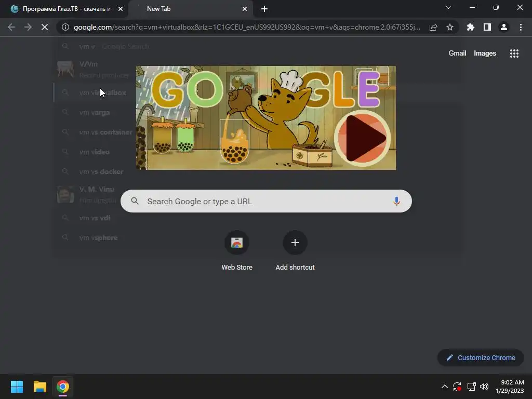Bookmark this tab with the star icon
The height and width of the screenshot is (399, 532).
(x=450, y=27)
